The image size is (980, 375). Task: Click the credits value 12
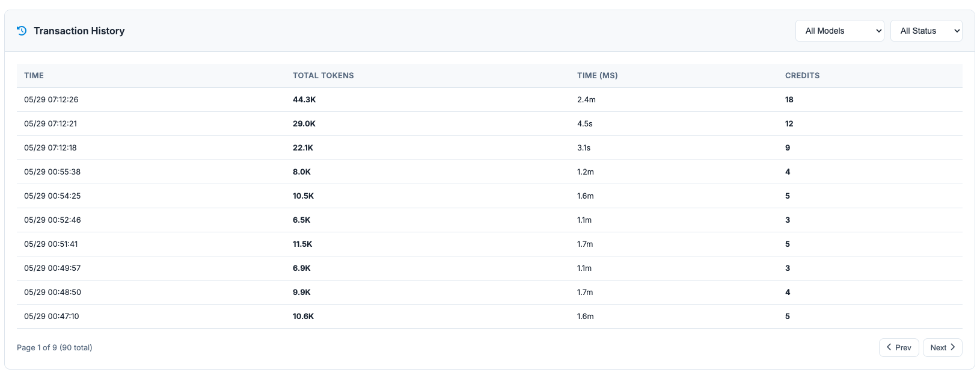click(789, 123)
